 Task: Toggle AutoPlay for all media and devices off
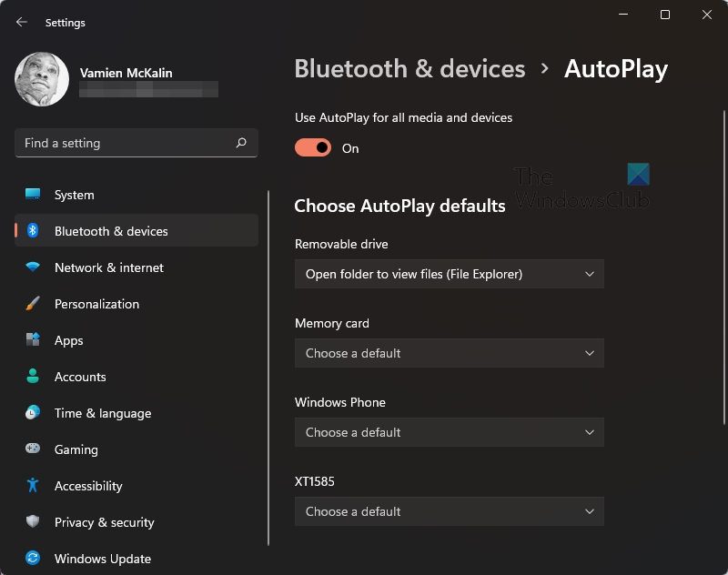[312, 146]
